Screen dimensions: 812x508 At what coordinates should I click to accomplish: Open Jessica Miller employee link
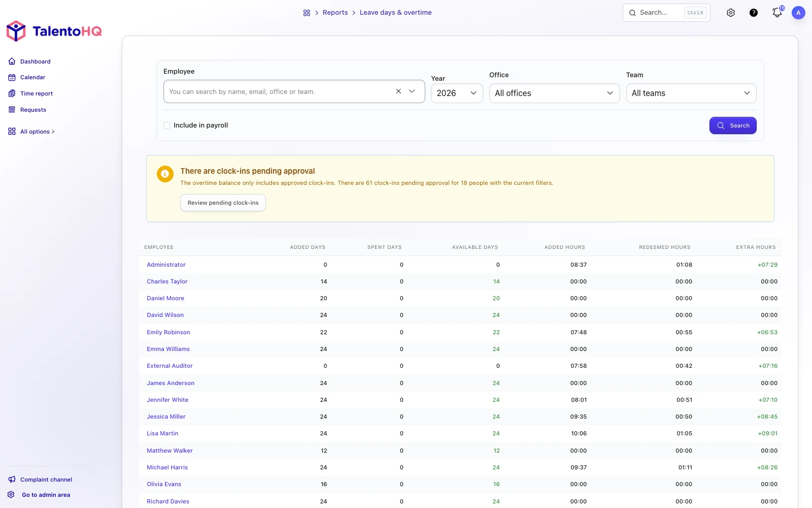tap(166, 417)
